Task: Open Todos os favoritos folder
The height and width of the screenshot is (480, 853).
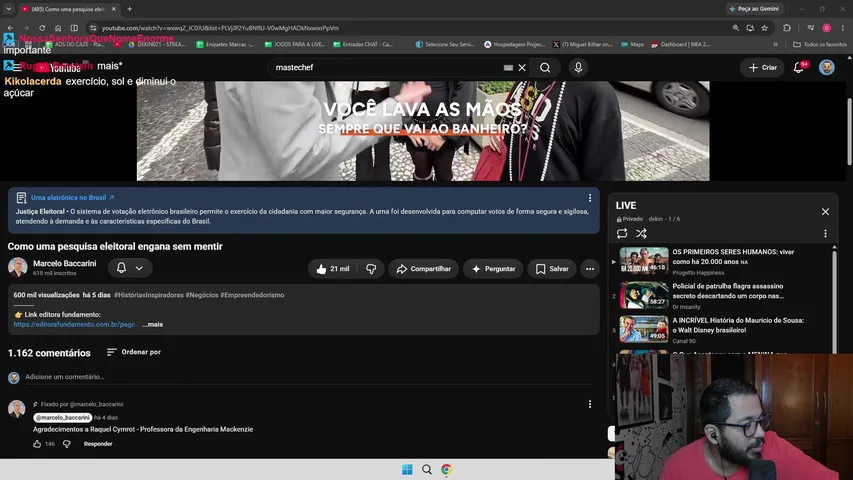Action: 820,44
